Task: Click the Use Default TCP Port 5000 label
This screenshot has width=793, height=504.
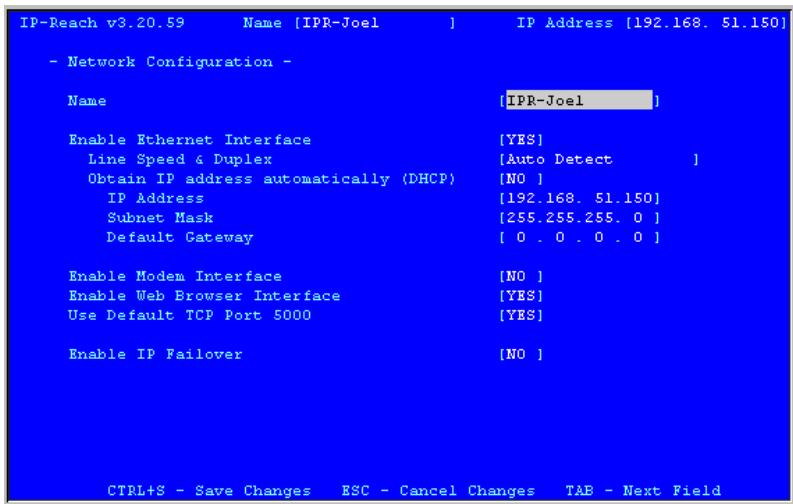Action: point(190,315)
